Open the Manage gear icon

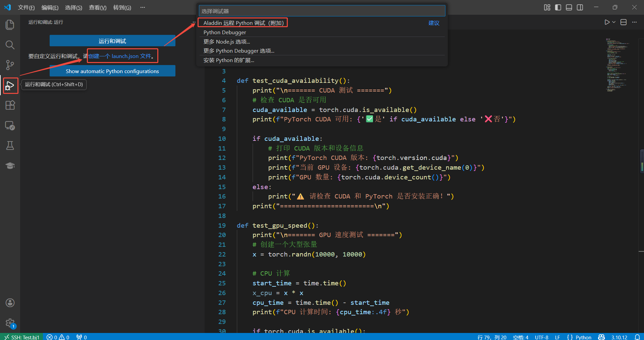(10, 323)
